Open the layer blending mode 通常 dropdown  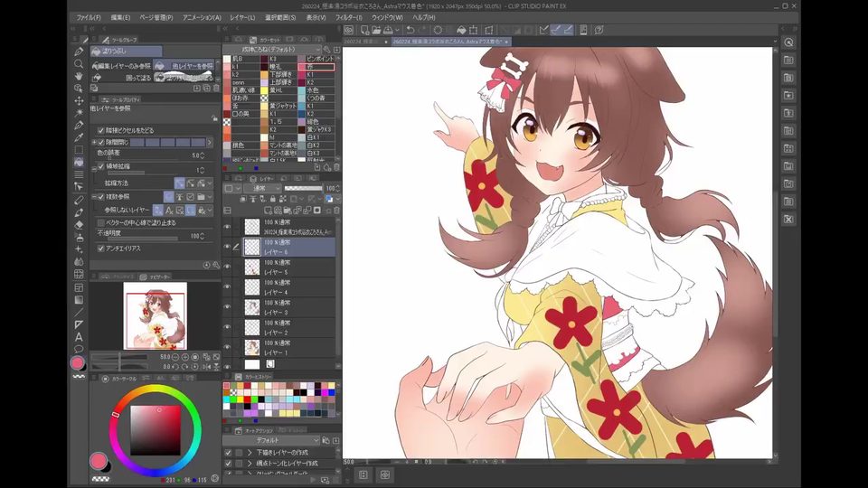(x=259, y=188)
